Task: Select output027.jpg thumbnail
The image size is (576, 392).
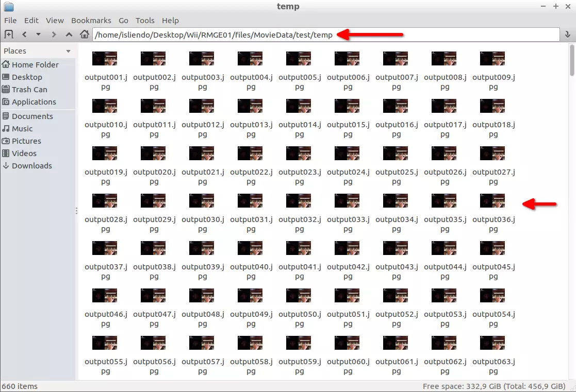Action: point(492,153)
